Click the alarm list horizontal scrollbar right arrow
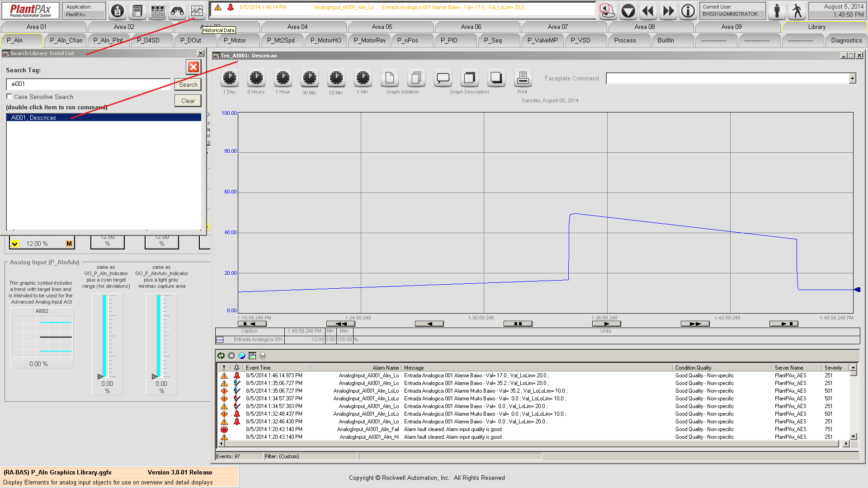868x488 pixels. pyautogui.click(x=846, y=444)
